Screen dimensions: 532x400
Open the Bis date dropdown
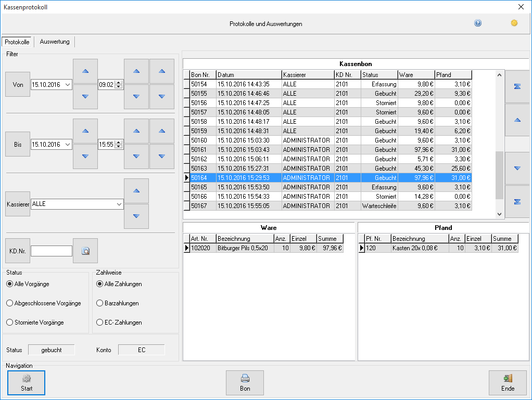[68, 145]
